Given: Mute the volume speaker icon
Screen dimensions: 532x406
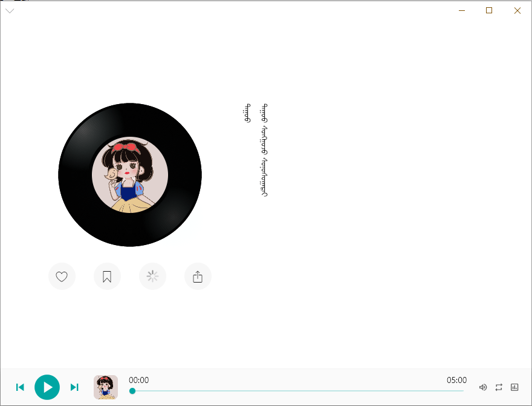Looking at the screenshot, I should click(483, 387).
